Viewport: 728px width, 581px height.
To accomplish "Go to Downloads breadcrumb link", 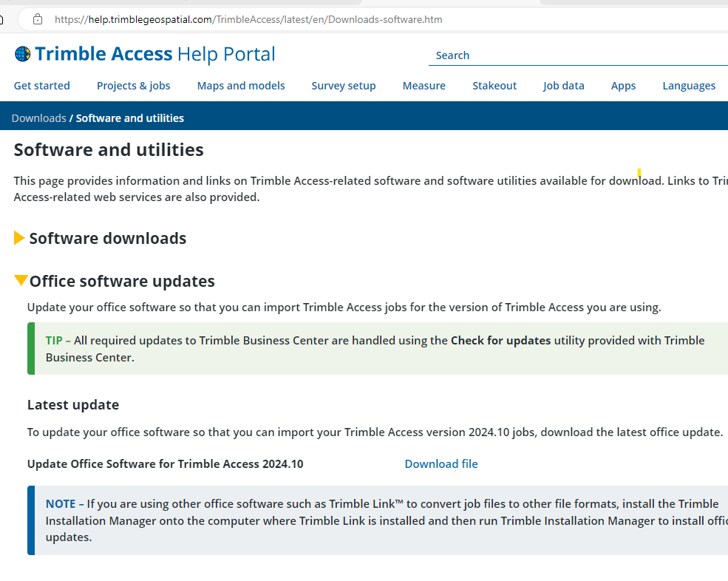I will (x=39, y=118).
